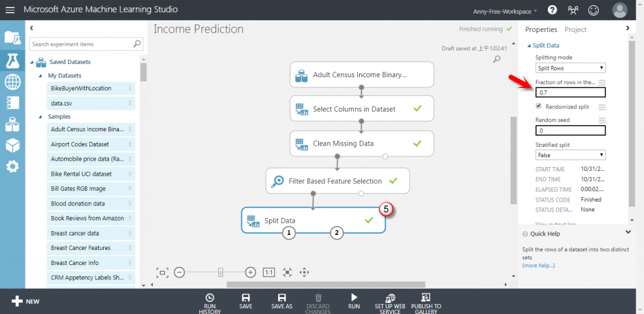Image resolution: width=644 pixels, height=314 pixels.
Task: Save the experiment
Action: coord(246,301)
